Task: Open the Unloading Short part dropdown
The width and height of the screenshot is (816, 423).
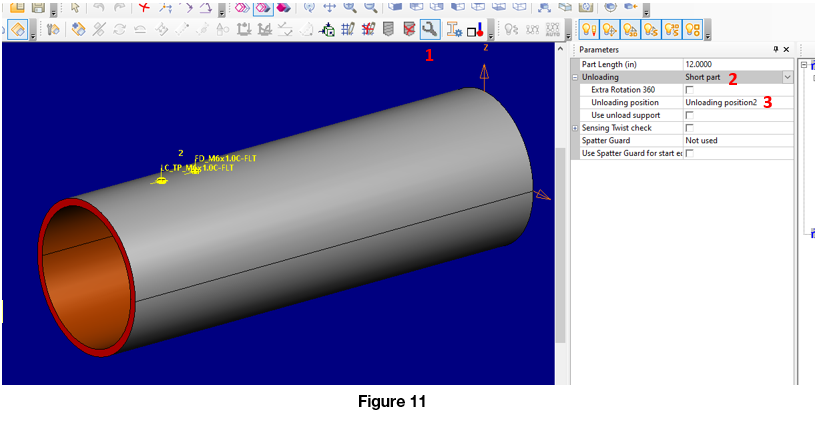Action: click(787, 77)
